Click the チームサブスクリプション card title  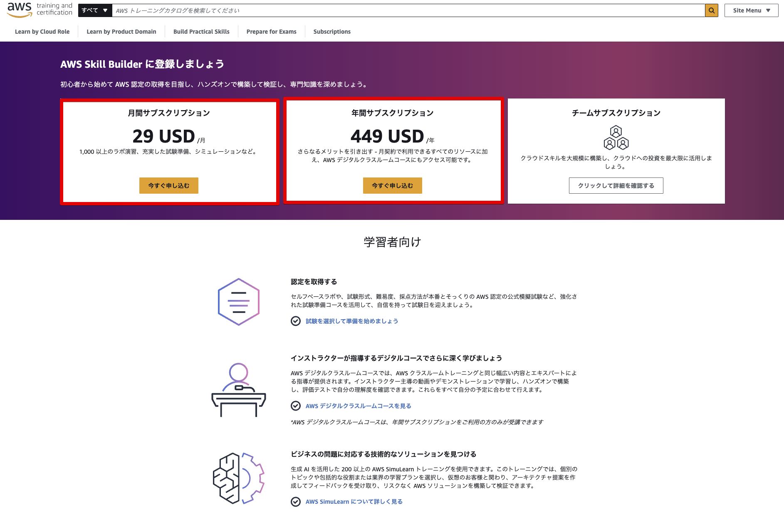(616, 113)
